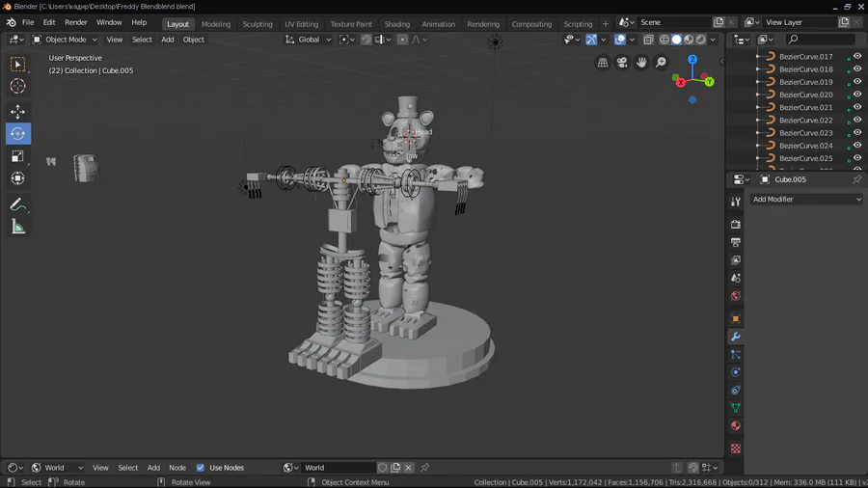Open the Modifiers properties tab

point(736,337)
